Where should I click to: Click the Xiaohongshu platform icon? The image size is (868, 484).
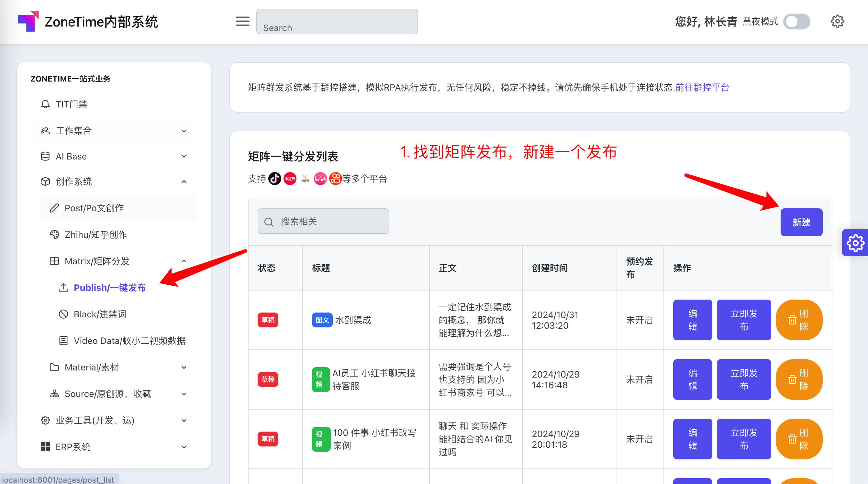(290, 179)
